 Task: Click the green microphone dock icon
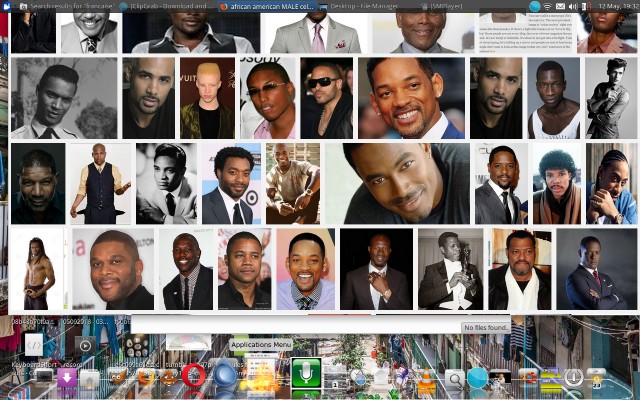click(305, 375)
